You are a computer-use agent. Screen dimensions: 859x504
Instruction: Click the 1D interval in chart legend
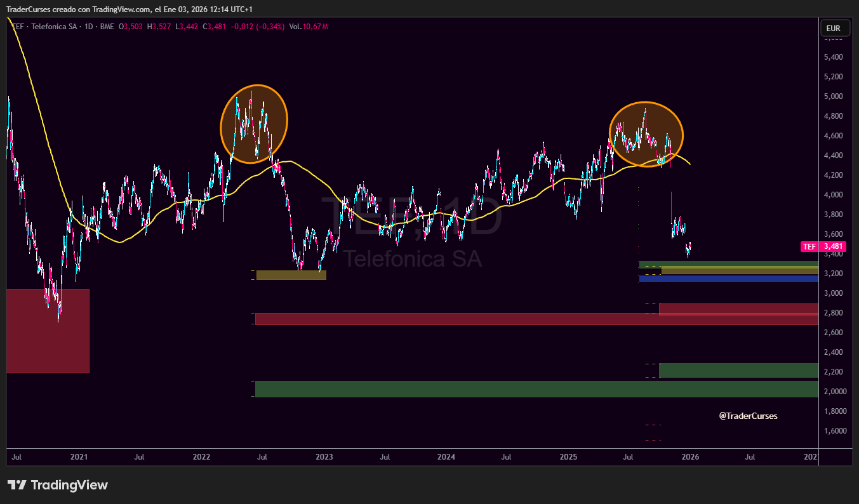88,27
